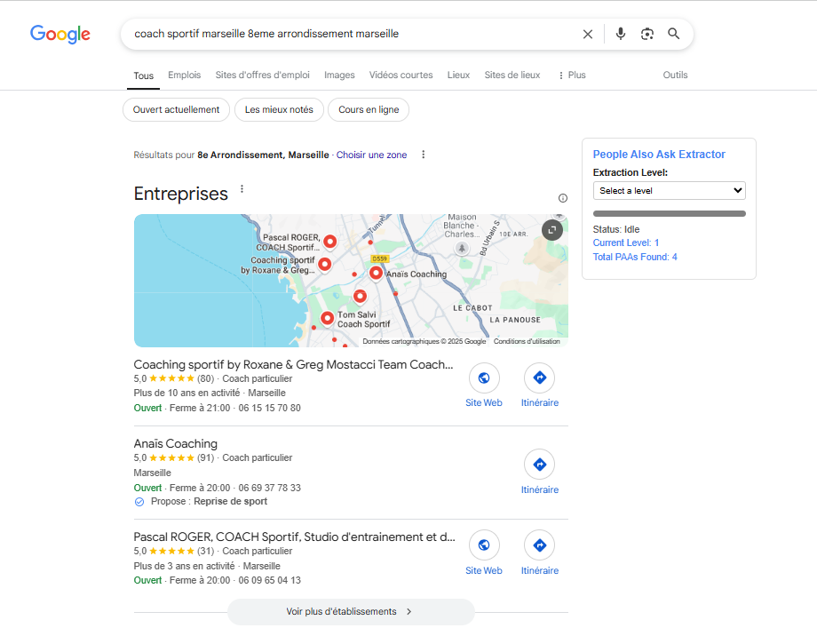Click the 8e Arrondissement, Marseille text
This screenshot has width=817, height=644.
[x=263, y=155]
